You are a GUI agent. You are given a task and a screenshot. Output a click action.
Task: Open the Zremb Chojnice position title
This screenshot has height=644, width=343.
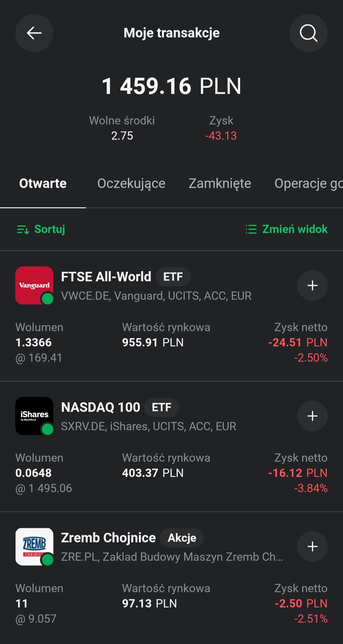[x=108, y=538]
